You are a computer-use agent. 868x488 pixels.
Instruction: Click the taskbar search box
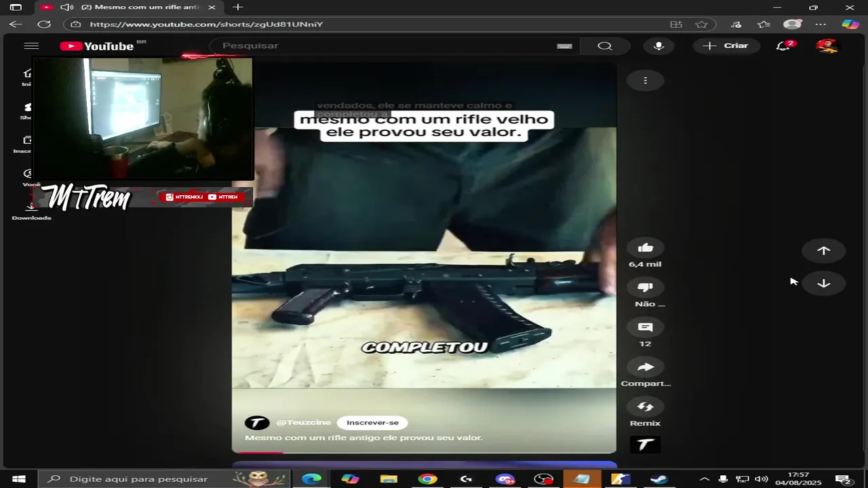point(165,479)
